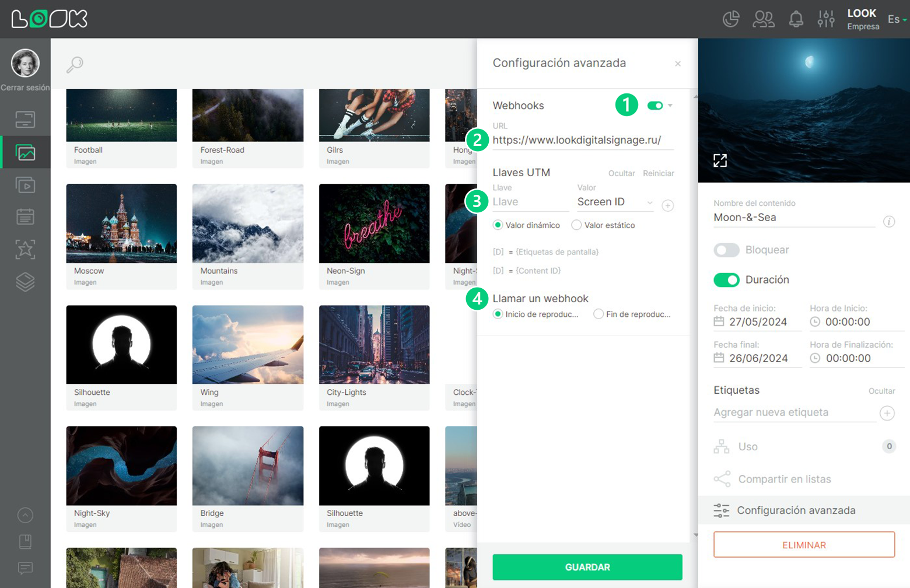Select the Wing image thumbnail
The image size is (910, 588).
[248, 345]
